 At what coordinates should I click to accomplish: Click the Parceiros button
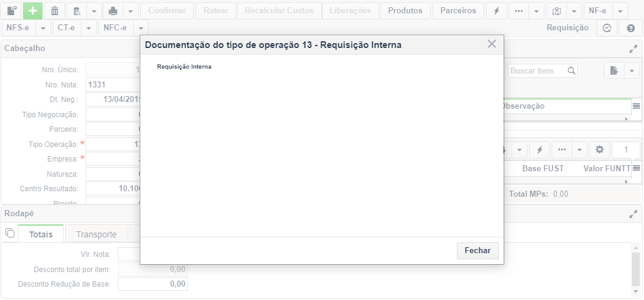click(458, 11)
